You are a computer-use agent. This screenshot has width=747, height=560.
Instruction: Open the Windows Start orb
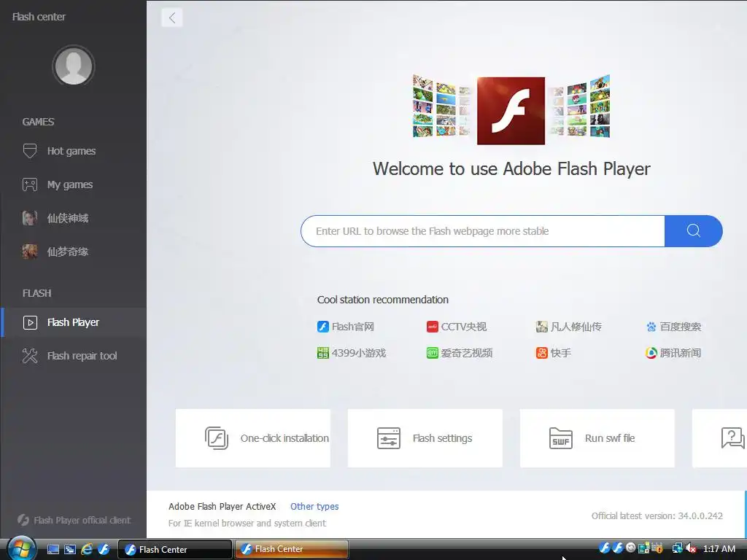(x=21, y=549)
